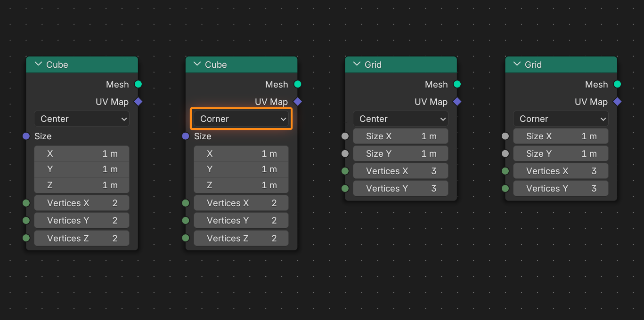Collapse the Grid node set to Corner
The width and height of the screenshot is (644, 320).
tap(517, 64)
